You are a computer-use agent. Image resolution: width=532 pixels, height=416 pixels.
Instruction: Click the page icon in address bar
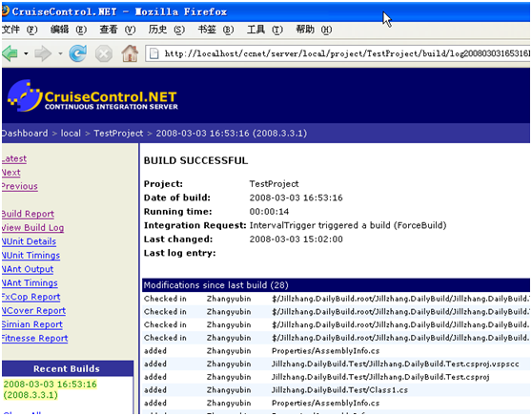click(154, 53)
